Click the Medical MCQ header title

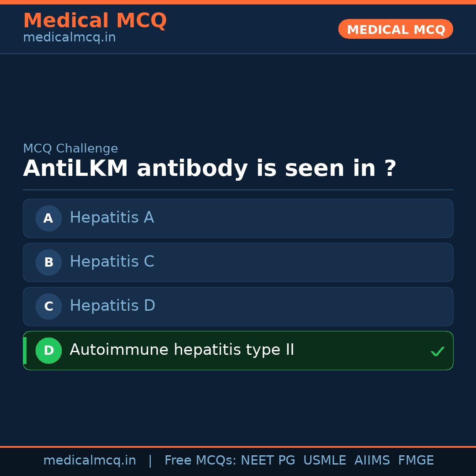point(95,21)
